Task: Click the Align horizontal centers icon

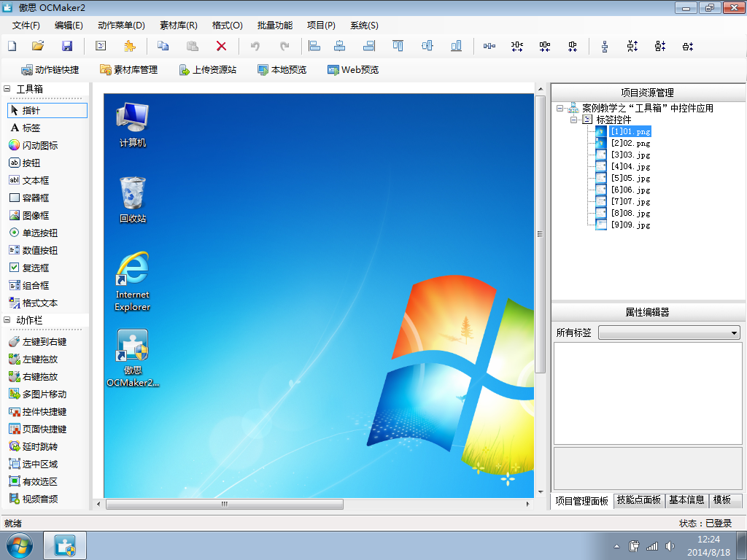Action: (x=340, y=46)
